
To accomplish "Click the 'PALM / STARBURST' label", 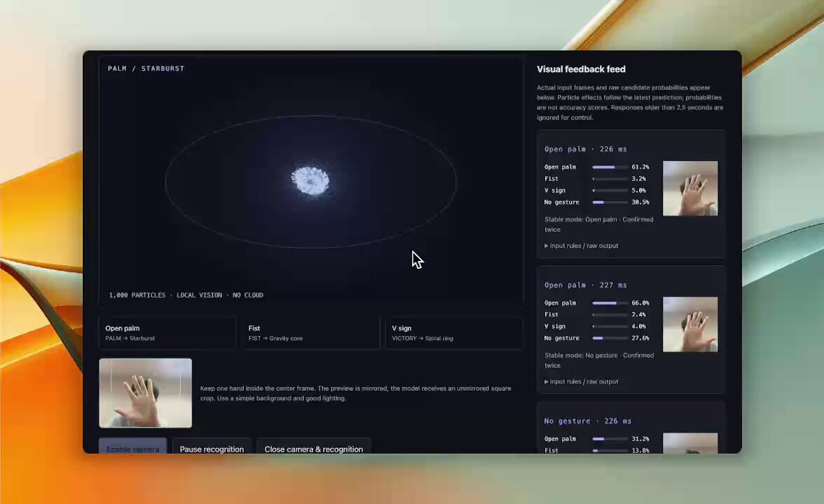I will click(x=146, y=69).
